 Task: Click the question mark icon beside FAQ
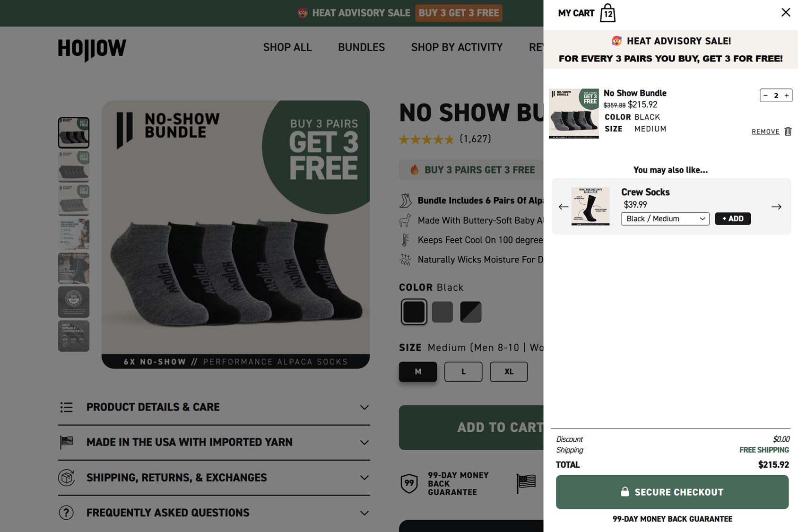point(66,513)
